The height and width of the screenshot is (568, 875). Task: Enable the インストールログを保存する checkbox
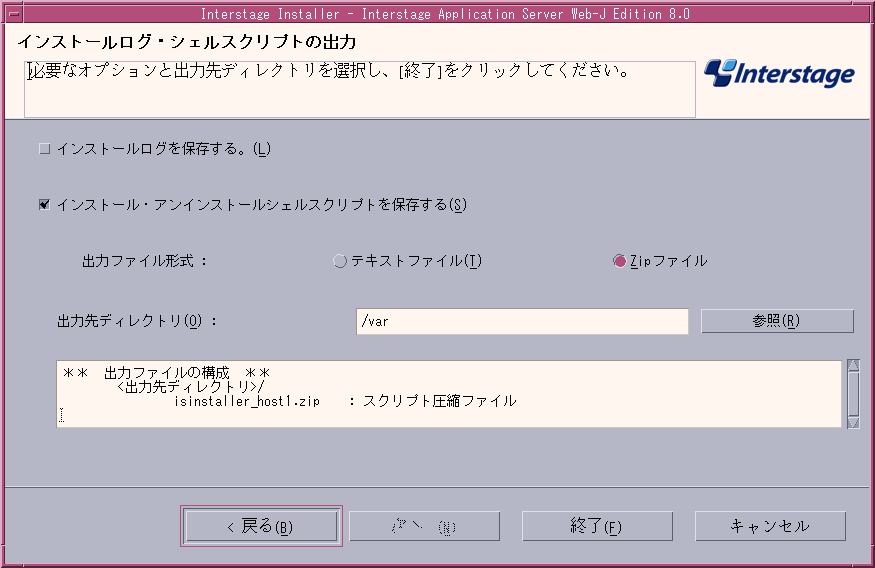(45, 149)
